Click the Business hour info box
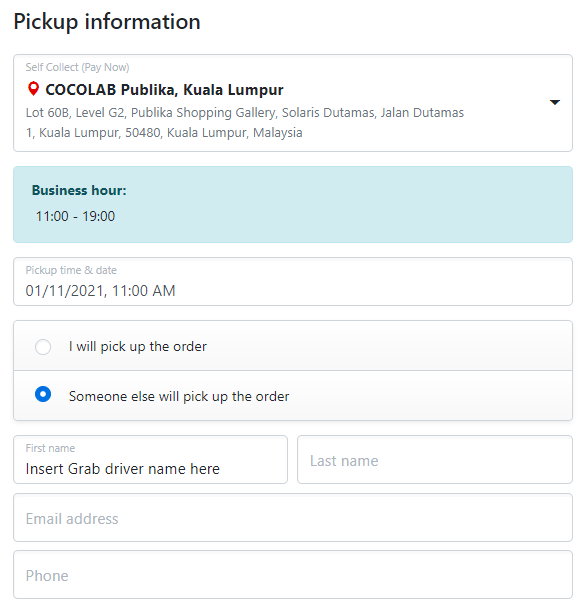 click(x=293, y=205)
